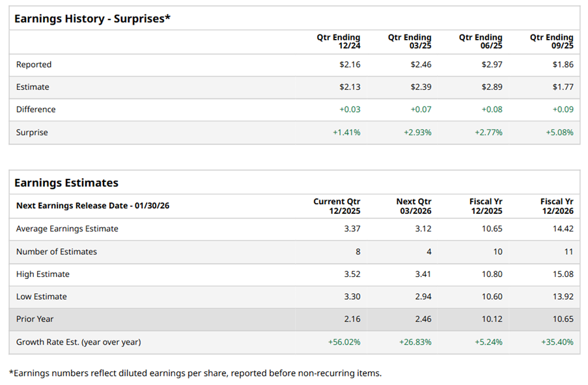Screen dimensions: 588x385
Task: Click the 14.42 average estimate value
Action: tap(563, 228)
